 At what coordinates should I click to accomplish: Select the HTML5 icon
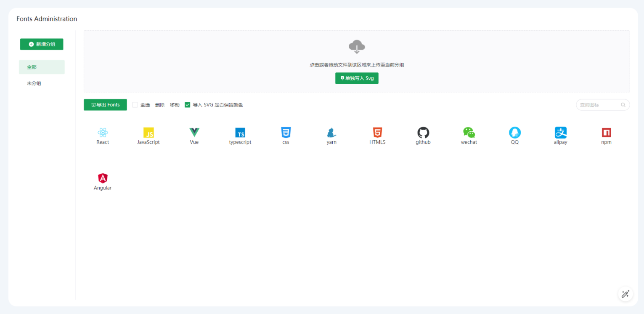click(377, 133)
